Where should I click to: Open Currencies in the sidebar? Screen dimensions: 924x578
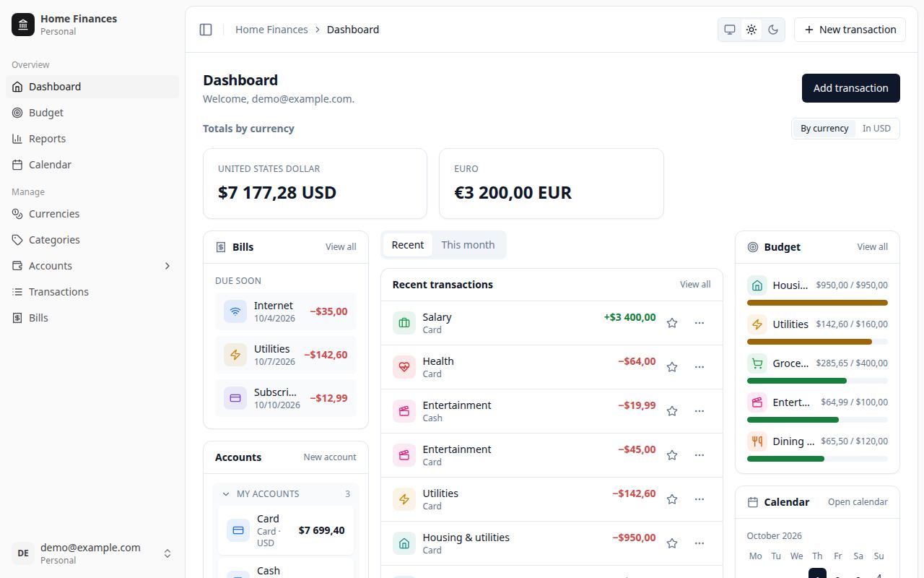92,214
